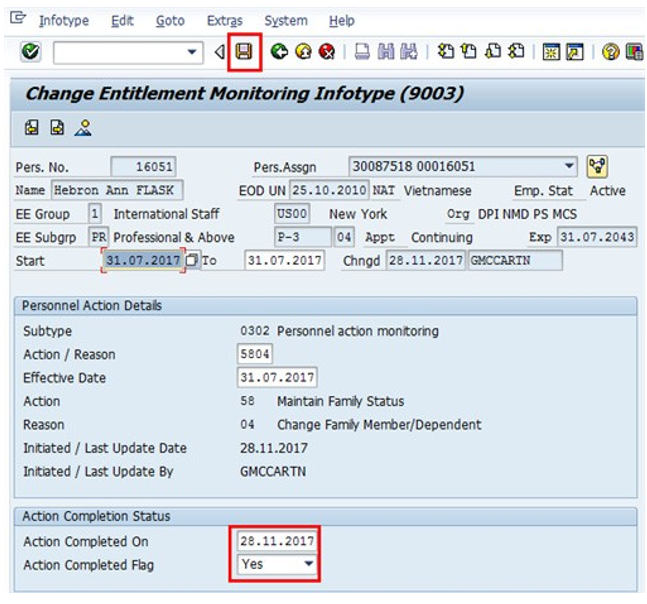The width and height of the screenshot is (647, 604).
Task: Click the Start date value help icon
Action: [192, 260]
